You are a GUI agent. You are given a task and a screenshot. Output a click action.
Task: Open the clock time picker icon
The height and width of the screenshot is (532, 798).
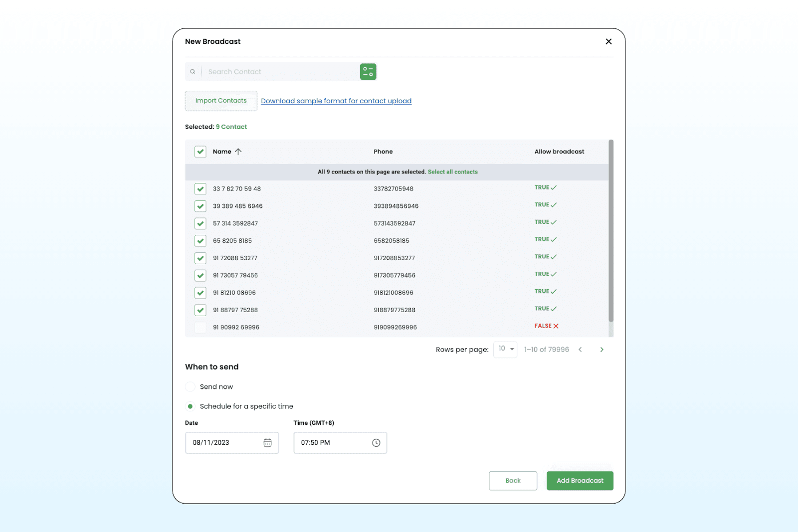point(376,443)
